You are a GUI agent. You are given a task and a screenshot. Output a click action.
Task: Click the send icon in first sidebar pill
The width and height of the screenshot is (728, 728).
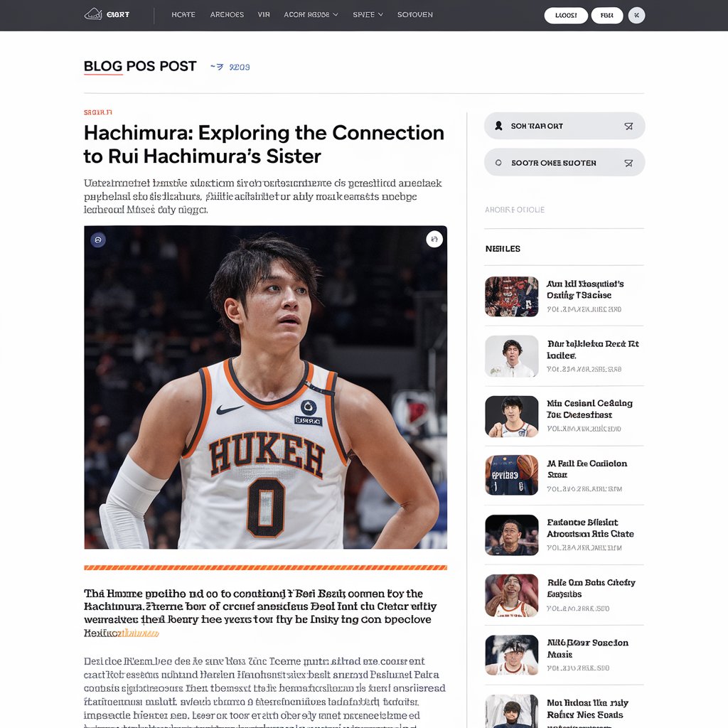[x=628, y=127]
